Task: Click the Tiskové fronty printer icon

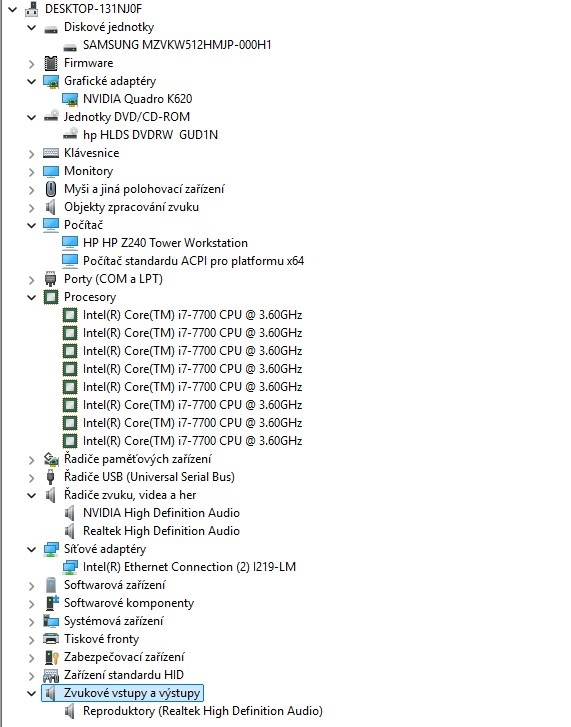Action: tap(51, 639)
